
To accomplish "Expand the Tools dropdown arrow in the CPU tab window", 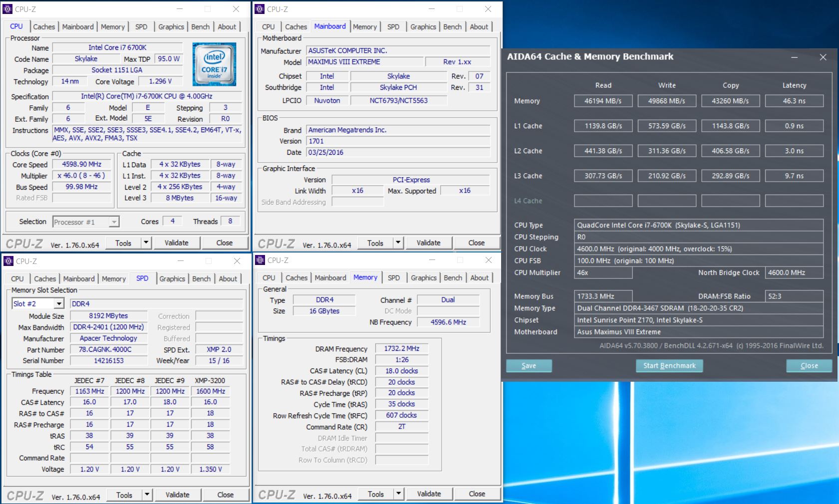I will tap(146, 243).
